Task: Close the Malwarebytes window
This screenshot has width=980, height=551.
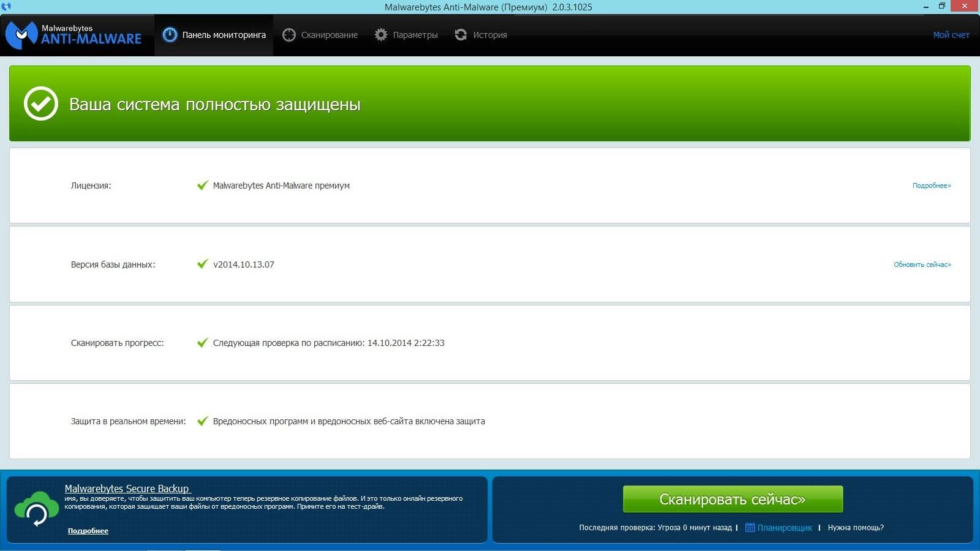Action: (966, 7)
